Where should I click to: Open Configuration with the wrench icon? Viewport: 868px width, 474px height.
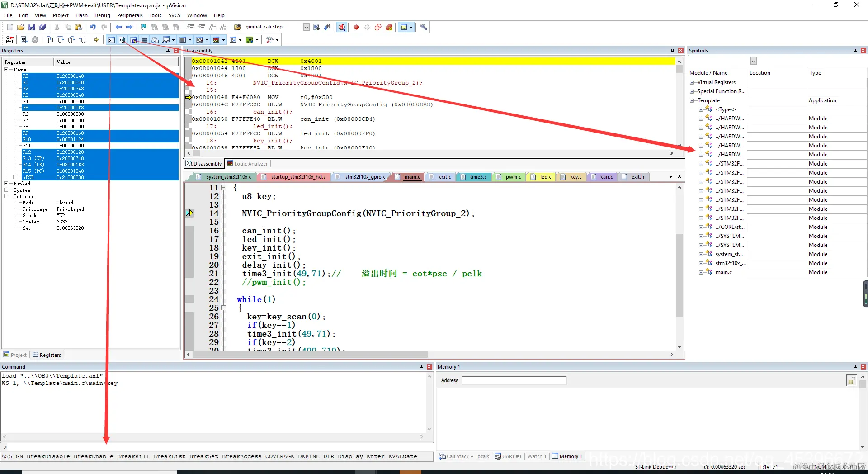click(424, 27)
